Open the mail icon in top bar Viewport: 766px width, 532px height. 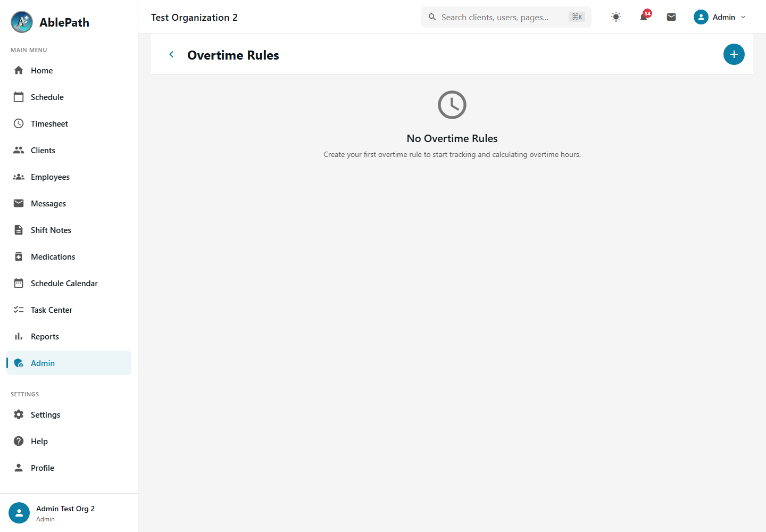[x=671, y=17]
